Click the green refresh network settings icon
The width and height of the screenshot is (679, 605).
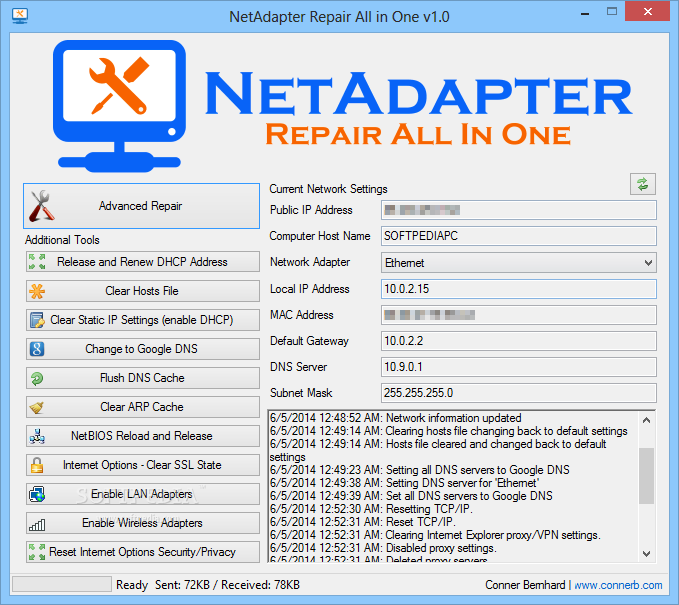tap(643, 184)
